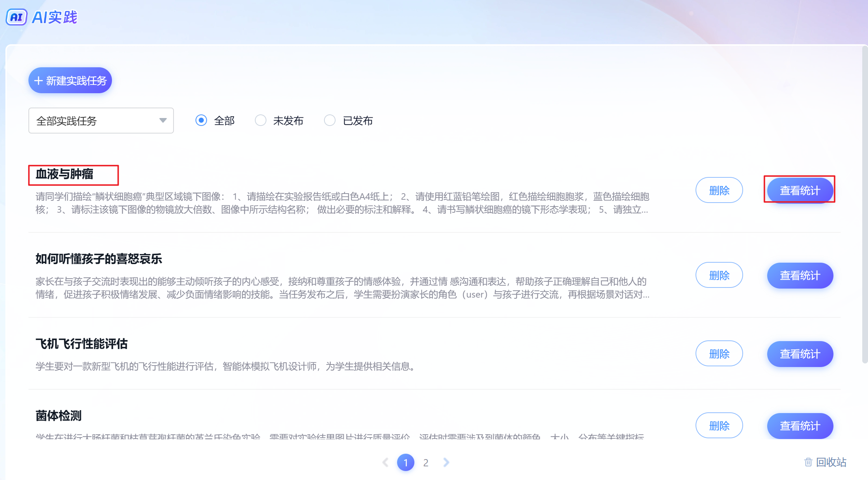Delete the 血液与肿瘤 task
The height and width of the screenshot is (480, 868).
719,190
